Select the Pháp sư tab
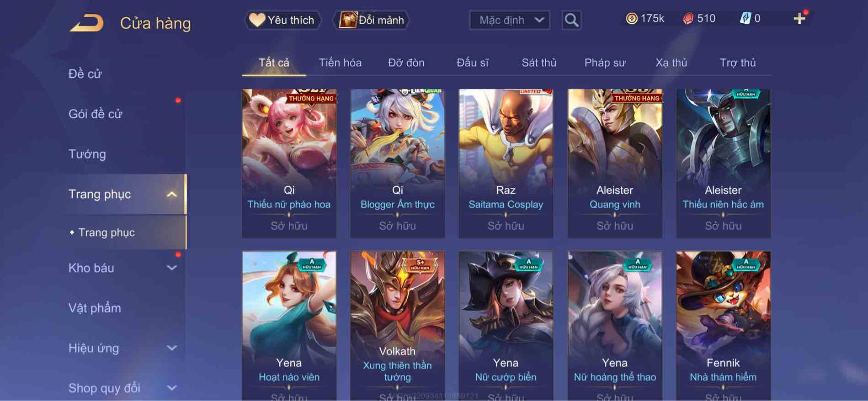The height and width of the screenshot is (401, 868). (x=605, y=63)
